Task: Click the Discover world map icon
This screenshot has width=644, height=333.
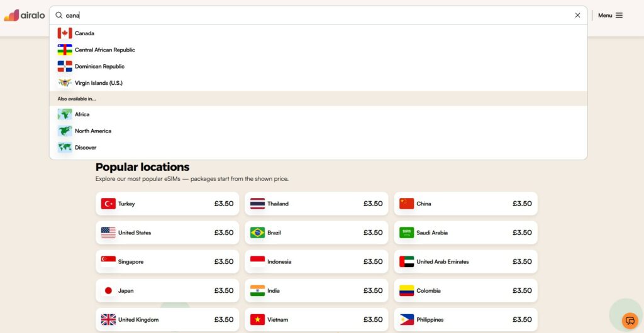Action: [x=65, y=147]
